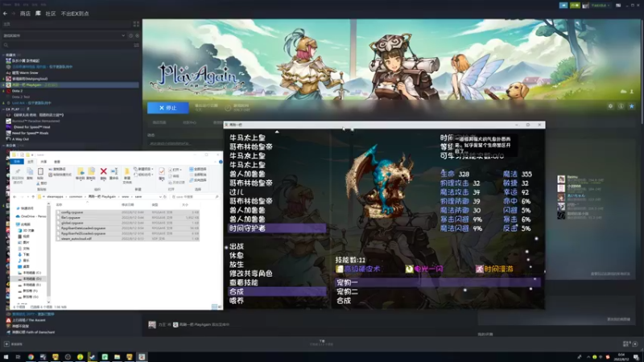This screenshot has width=644, height=362.
Task: Focus the Steam library search field
Action: pos(68,45)
